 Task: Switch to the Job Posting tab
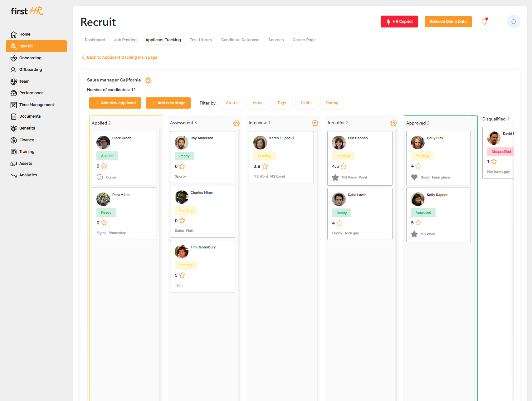(125, 40)
